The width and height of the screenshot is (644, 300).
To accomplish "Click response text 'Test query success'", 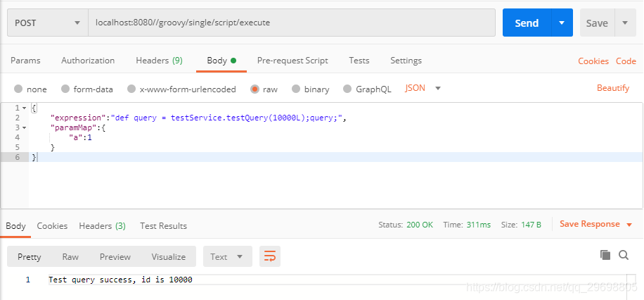I will coord(91,280).
